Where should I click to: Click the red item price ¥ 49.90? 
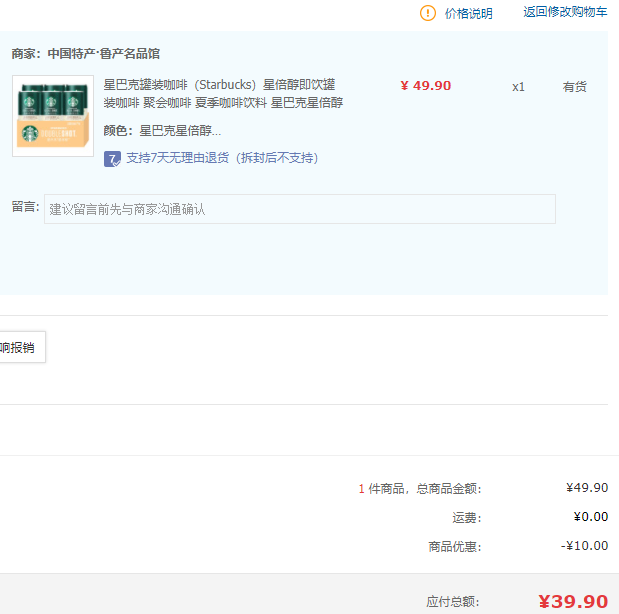point(425,86)
